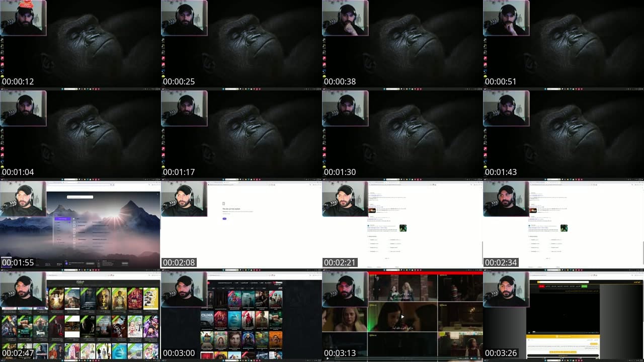Open the frame stamped 00:00:12
The image size is (644, 362).
(x=80, y=45)
